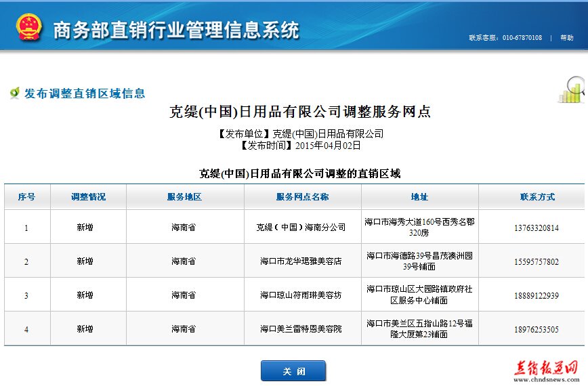Click the 发布单位 克缇(中国)日用品有限公司 line
The height and width of the screenshot is (386, 588).
299,133
